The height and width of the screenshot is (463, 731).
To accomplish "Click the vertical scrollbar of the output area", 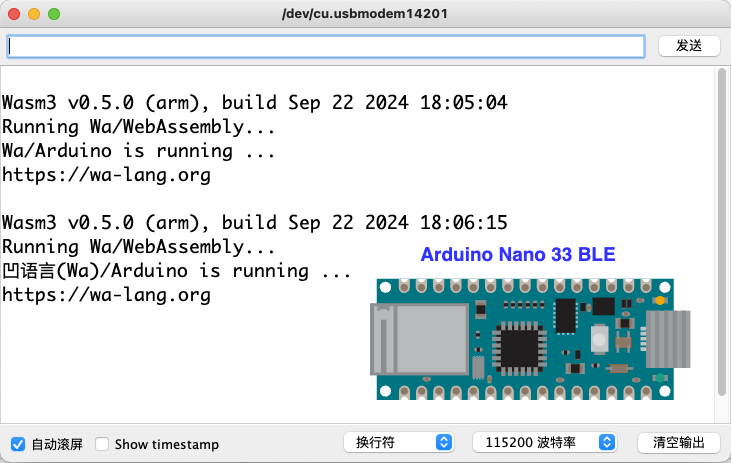I will pyautogui.click(x=720, y=240).
